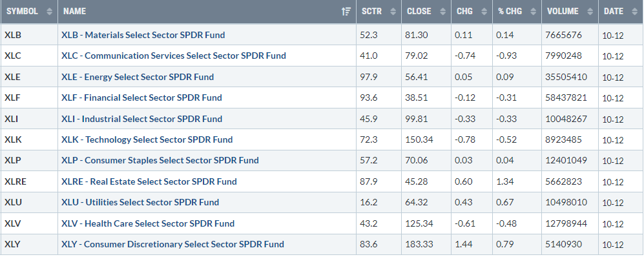Sort table by SYMBOL column arrows

point(50,12)
